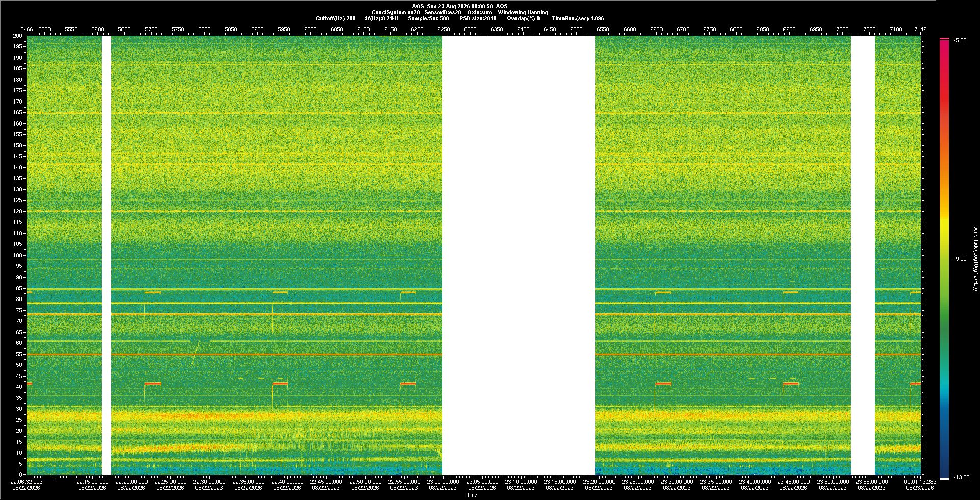This screenshot has height=500, width=980.
Task: Click the 7146 top-axis end label
Action: point(920,29)
